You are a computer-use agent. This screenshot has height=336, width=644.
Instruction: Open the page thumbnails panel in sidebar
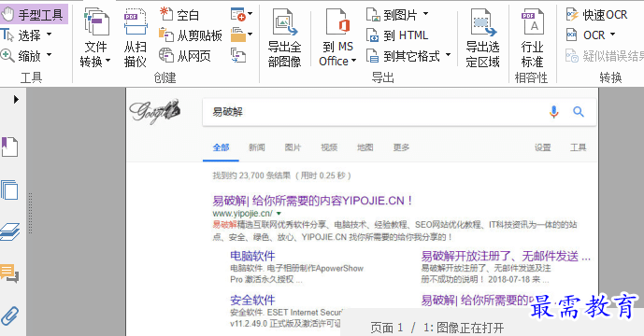coord(10,190)
